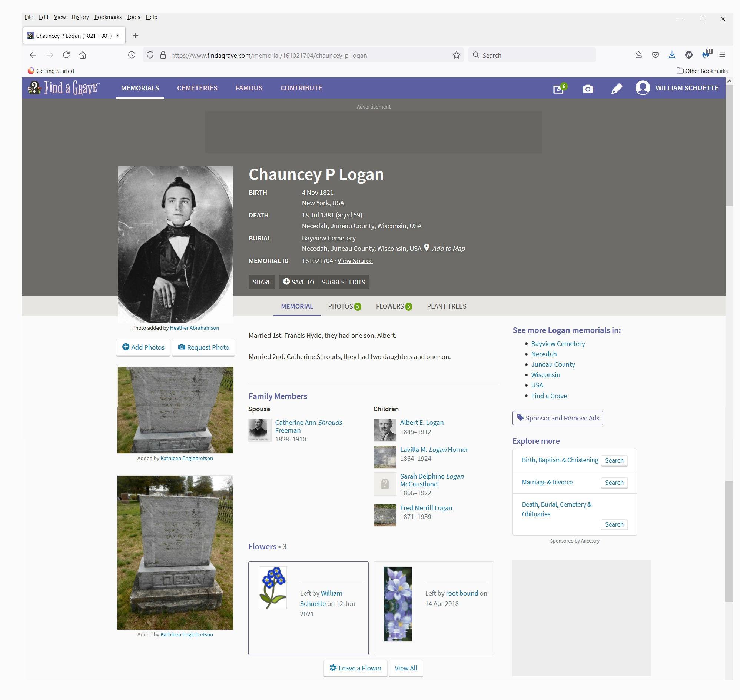The height and width of the screenshot is (700, 740).
Task: Click the pencil edit icon in header
Action: pyautogui.click(x=616, y=89)
